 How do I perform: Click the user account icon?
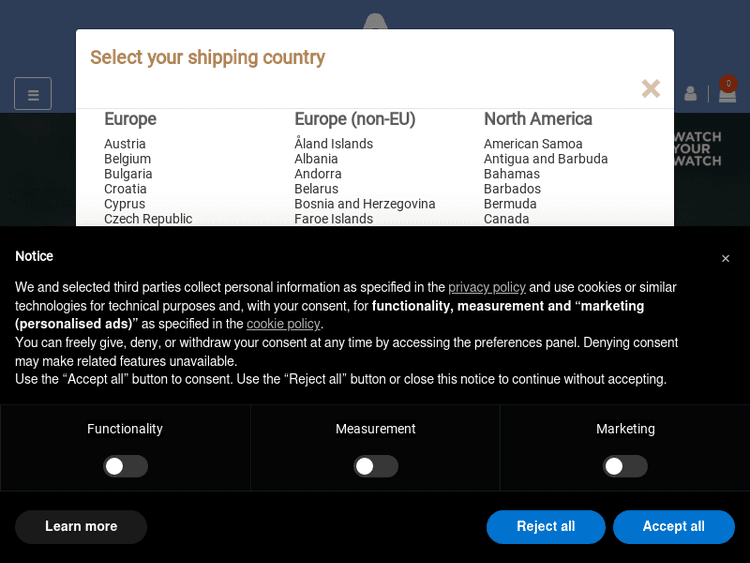[x=690, y=94]
